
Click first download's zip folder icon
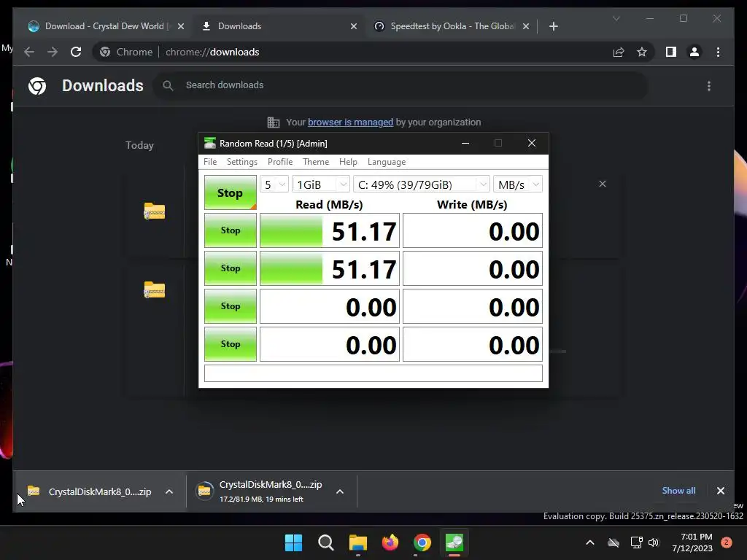[x=155, y=211]
